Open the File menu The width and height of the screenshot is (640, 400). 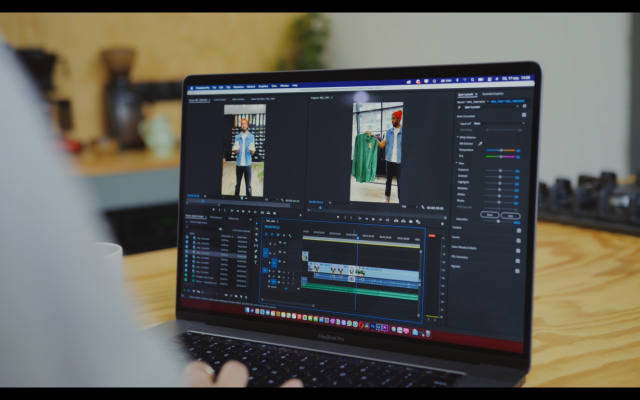click(214, 87)
